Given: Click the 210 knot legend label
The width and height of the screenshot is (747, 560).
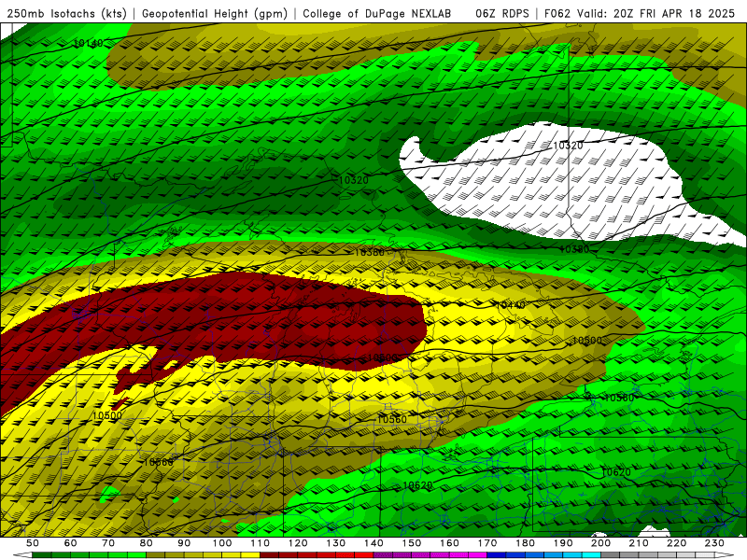Looking at the screenshot, I should 639,543.
